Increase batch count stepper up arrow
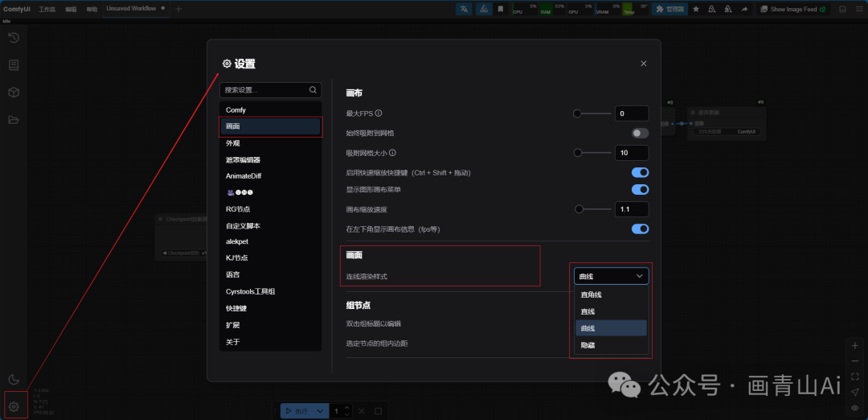Screen dimensions: 868x420 pos(346,408)
